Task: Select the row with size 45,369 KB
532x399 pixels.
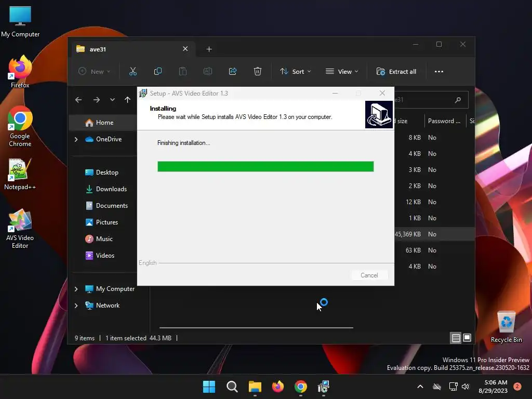Action: click(434, 234)
